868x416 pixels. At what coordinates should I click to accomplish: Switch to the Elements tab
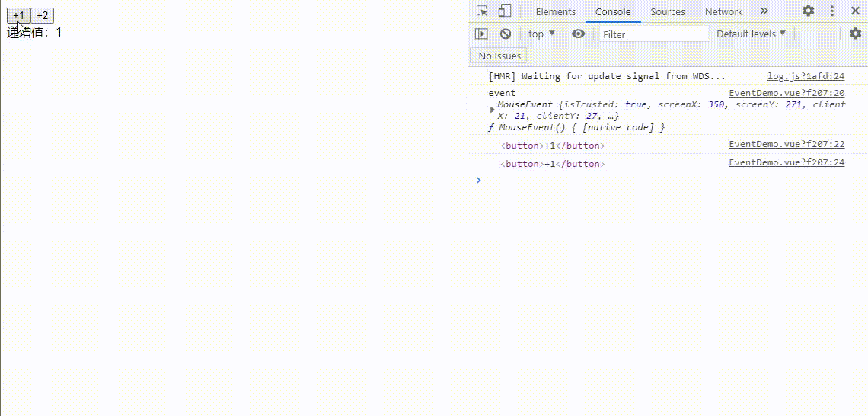555,11
